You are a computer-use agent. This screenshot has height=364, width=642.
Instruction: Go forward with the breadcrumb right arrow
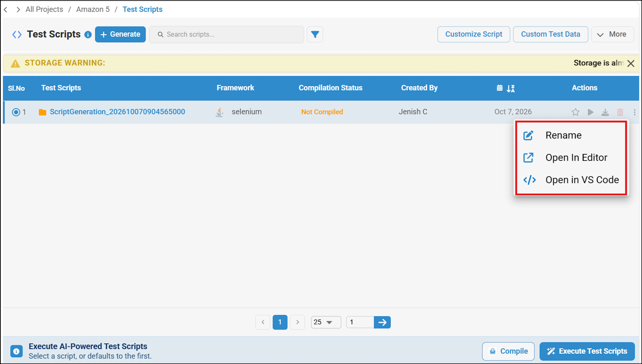[x=18, y=10]
